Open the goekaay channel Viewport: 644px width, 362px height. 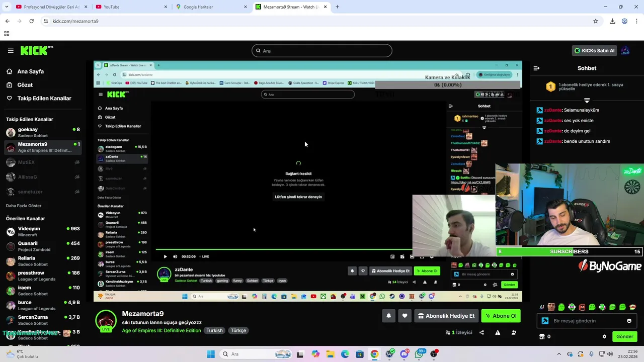[x=43, y=132]
